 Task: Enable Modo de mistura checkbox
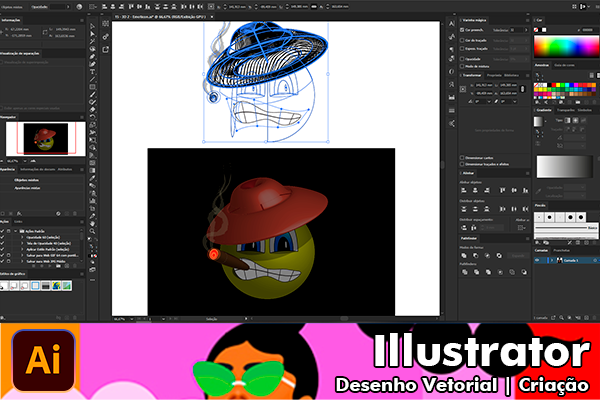coord(462,66)
